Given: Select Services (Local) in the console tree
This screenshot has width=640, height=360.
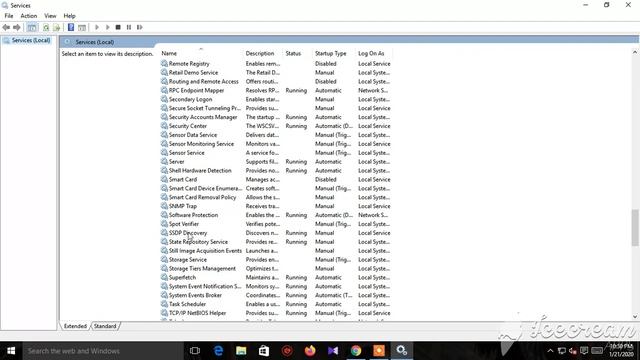Looking at the screenshot, I should click(x=31, y=40).
